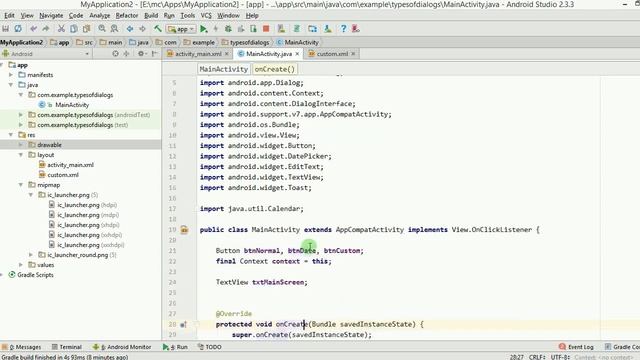Viewport: 640px width, 360px height.
Task: Click the Sync Project with Gradle icon
Action: pos(297,29)
